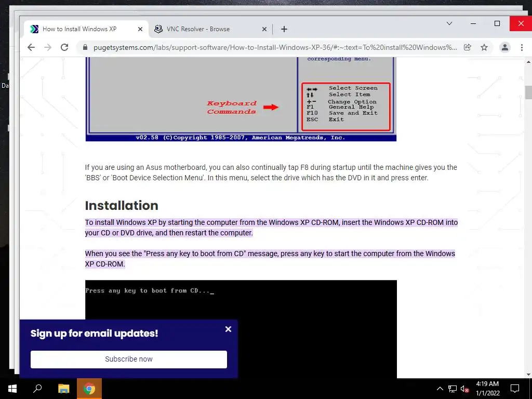Image resolution: width=532 pixels, height=399 pixels.
Task: Open a new tab with the plus button
Action: [284, 29]
